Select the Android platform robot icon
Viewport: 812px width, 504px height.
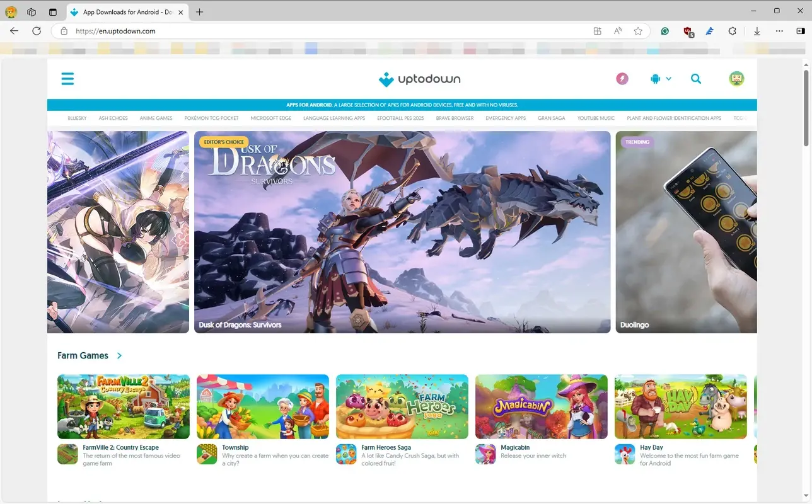pos(654,78)
